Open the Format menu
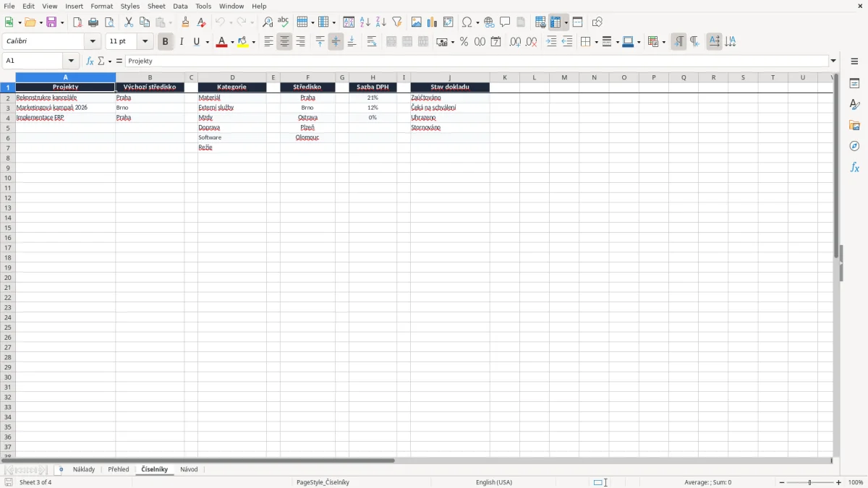Viewport: 868px width, 488px height. (x=102, y=6)
